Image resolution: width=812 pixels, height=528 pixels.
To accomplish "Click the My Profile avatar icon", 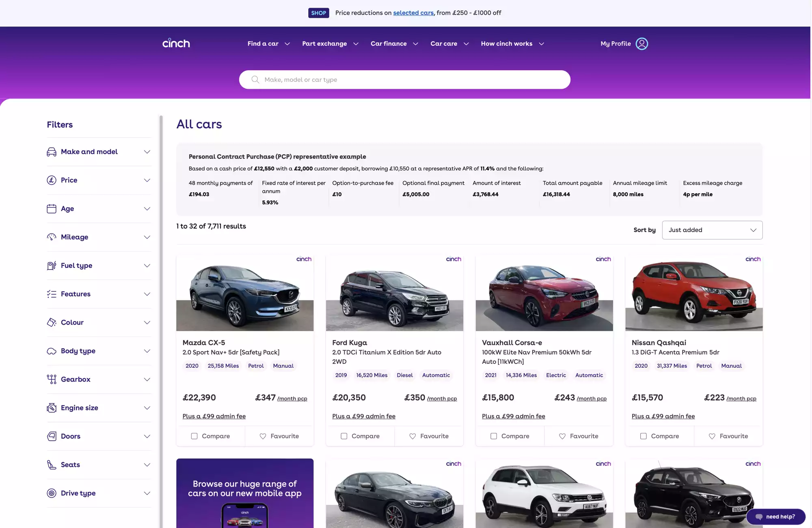I will point(641,43).
